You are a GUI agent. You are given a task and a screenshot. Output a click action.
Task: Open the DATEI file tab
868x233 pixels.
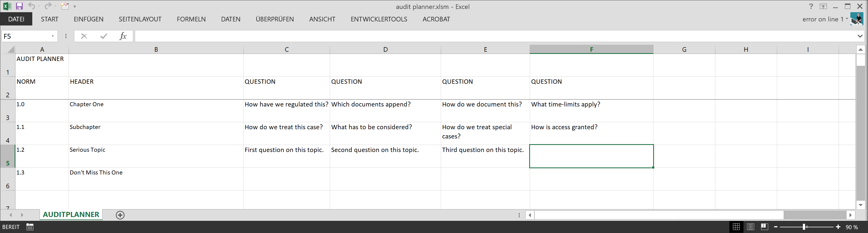tap(16, 19)
